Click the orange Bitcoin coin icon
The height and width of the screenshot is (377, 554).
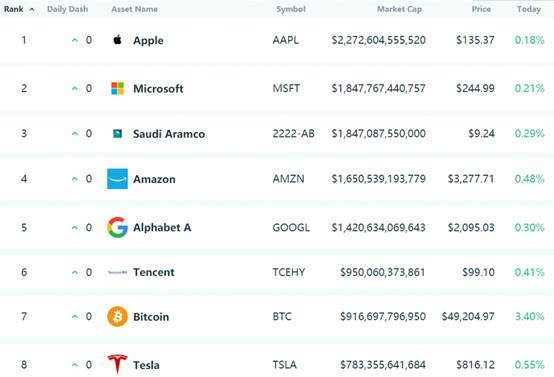117,316
